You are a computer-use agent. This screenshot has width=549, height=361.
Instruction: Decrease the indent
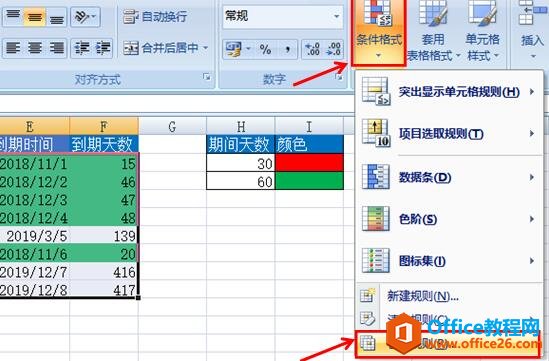click(x=81, y=48)
